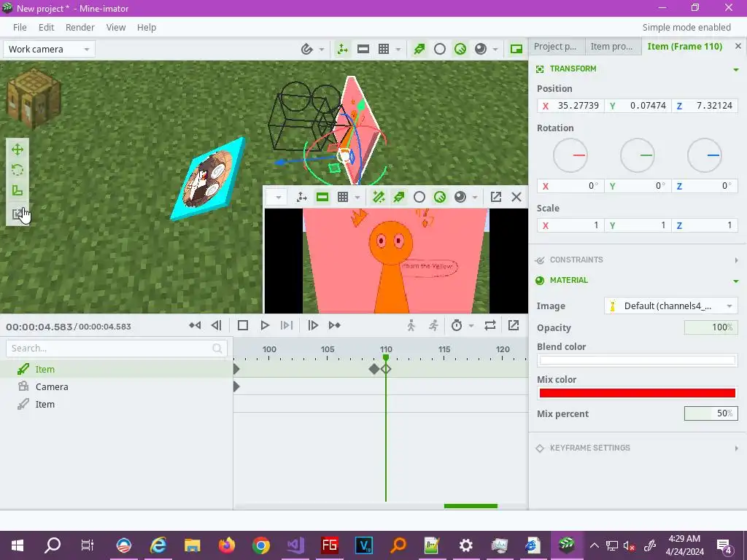The width and height of the screenshot is (747, 560).
Task: Open the Render menu
Action: (x=80, y=27)
